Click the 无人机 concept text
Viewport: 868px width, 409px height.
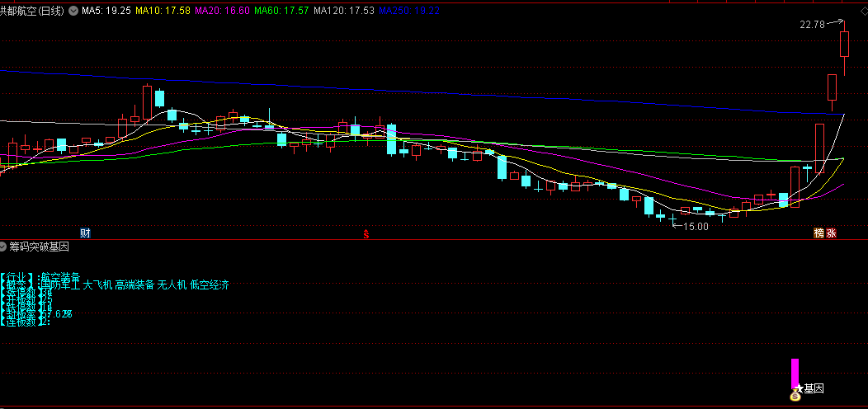pyautogui.click(x=172, y=285)
